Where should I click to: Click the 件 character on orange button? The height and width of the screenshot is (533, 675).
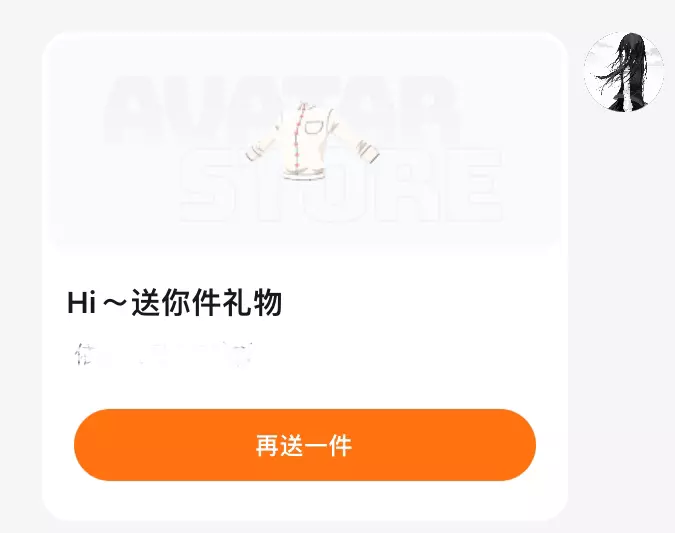[341, 445]
